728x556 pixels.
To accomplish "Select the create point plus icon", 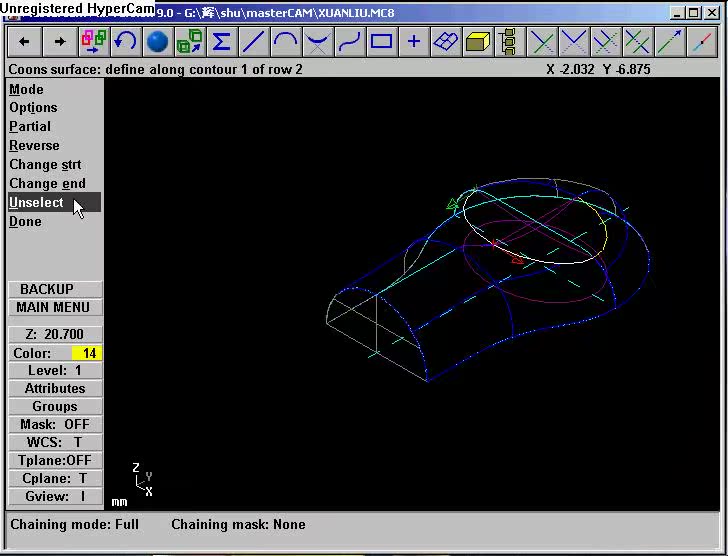I will click(414, 42).
